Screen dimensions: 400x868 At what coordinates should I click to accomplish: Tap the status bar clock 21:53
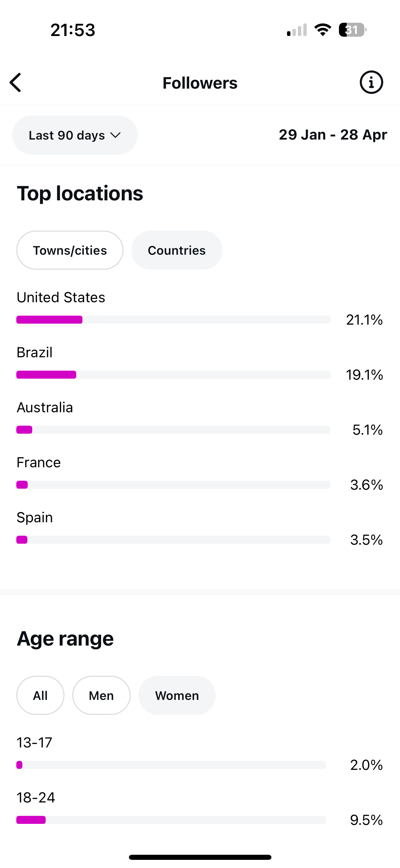73,30
